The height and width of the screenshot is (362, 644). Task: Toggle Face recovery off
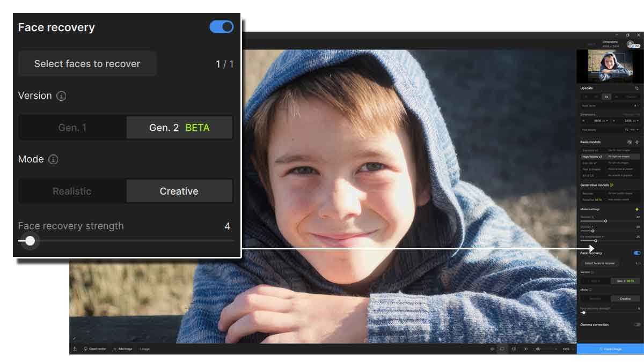coord(221,27)
